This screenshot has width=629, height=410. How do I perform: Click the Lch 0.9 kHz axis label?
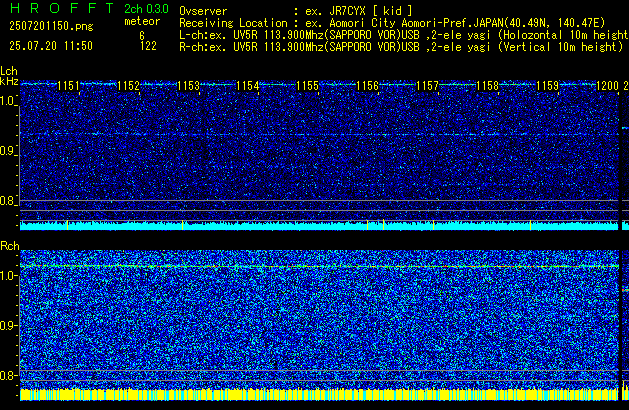(x=8, y=151)
